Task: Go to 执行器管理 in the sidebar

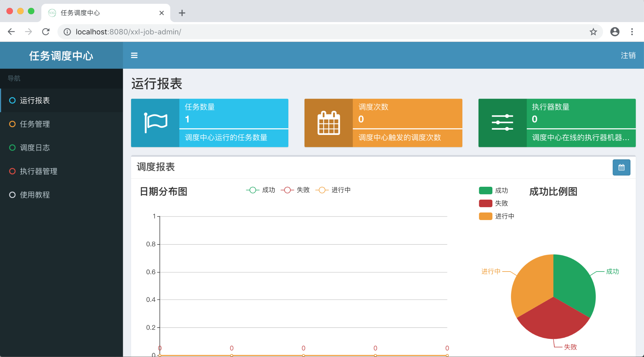Action: (x=38, y=171)
